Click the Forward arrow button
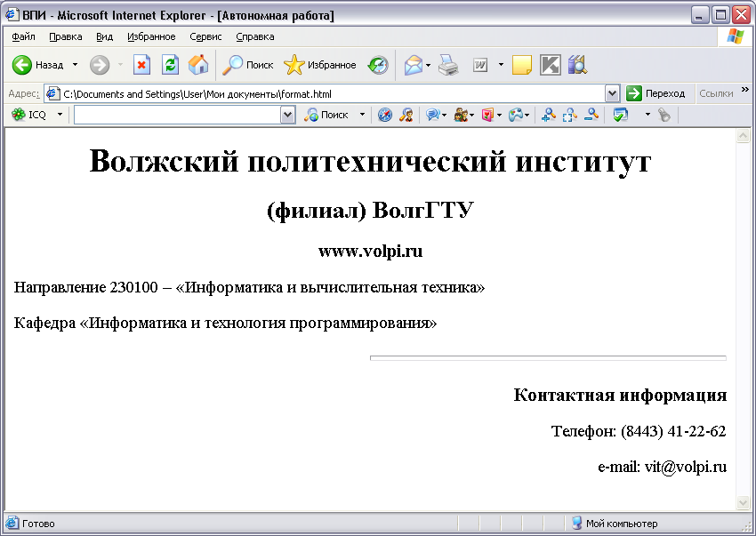Image resolution: width=756 pixels, height=536 pixels. point(100,65)
